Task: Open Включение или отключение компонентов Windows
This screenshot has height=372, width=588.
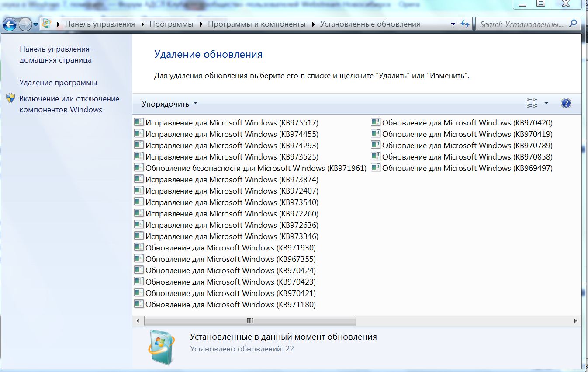Action: tap(69, 104)
